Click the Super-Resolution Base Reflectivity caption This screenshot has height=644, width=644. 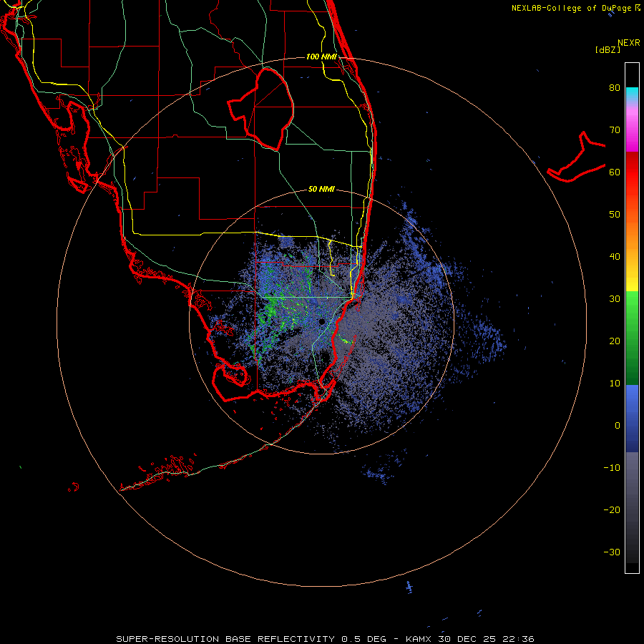[x=326, y=639]
